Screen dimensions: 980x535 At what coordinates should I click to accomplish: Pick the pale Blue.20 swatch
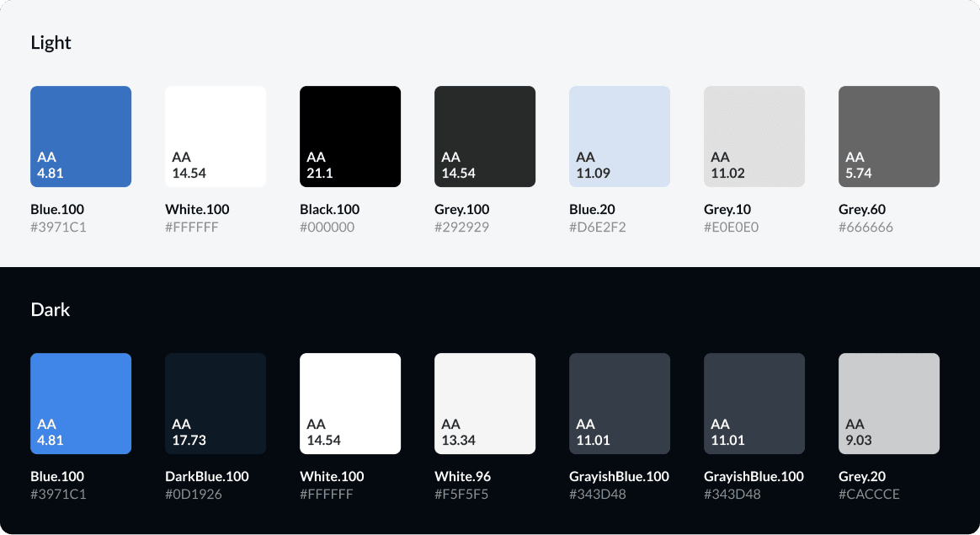pos(620,136)
